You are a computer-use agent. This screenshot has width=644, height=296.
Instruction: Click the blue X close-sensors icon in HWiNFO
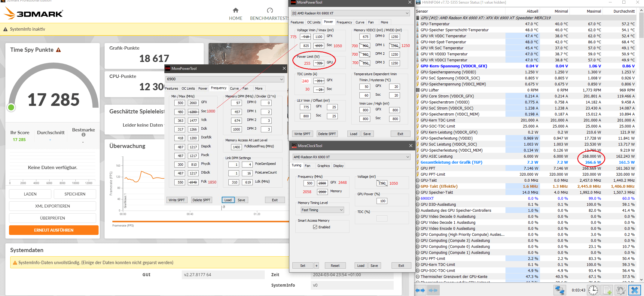click(635, 290)
